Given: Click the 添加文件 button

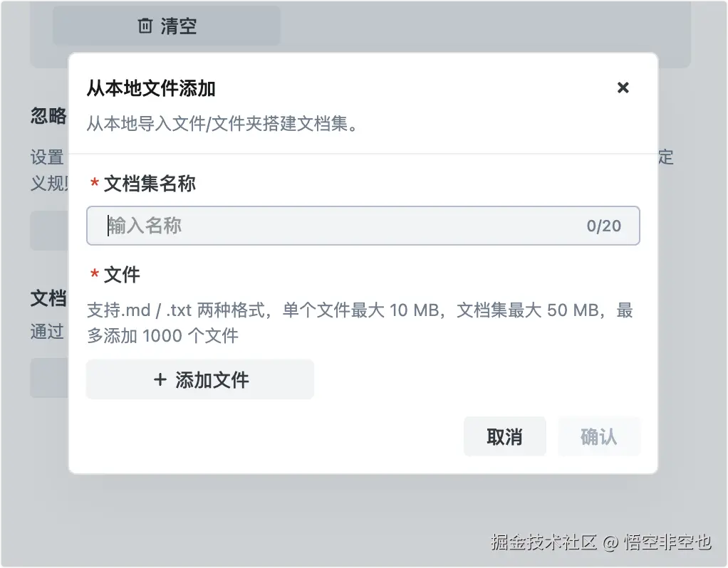Looking at the screenshot, I should point(200,379).
